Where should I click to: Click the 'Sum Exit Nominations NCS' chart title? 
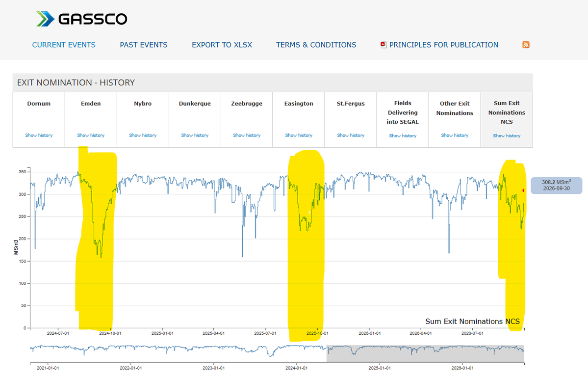(x=472, y=321)
